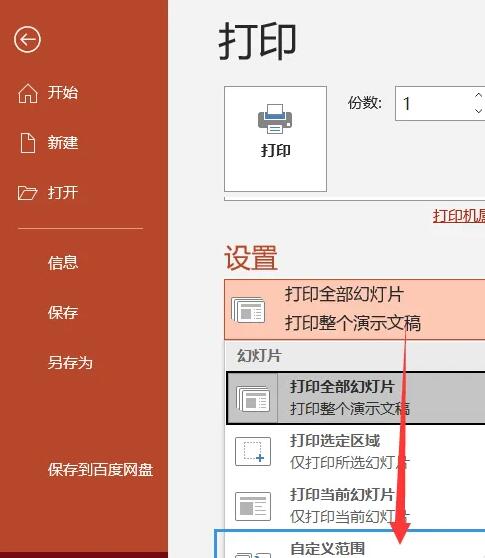Viewport: 485px width, 558px height.
Task: Choose 自定义范围 option
Action: (350, 544)
